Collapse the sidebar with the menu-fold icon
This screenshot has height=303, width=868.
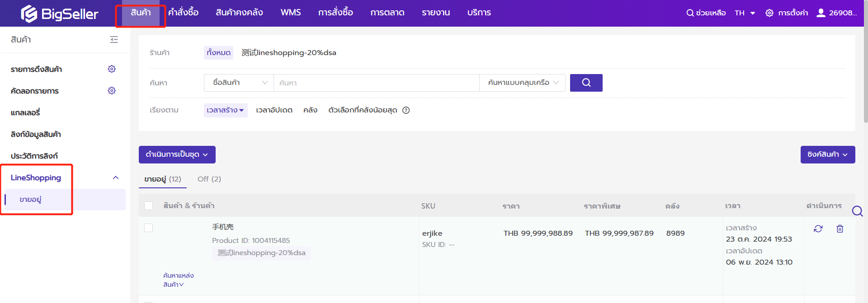(114, 40)
